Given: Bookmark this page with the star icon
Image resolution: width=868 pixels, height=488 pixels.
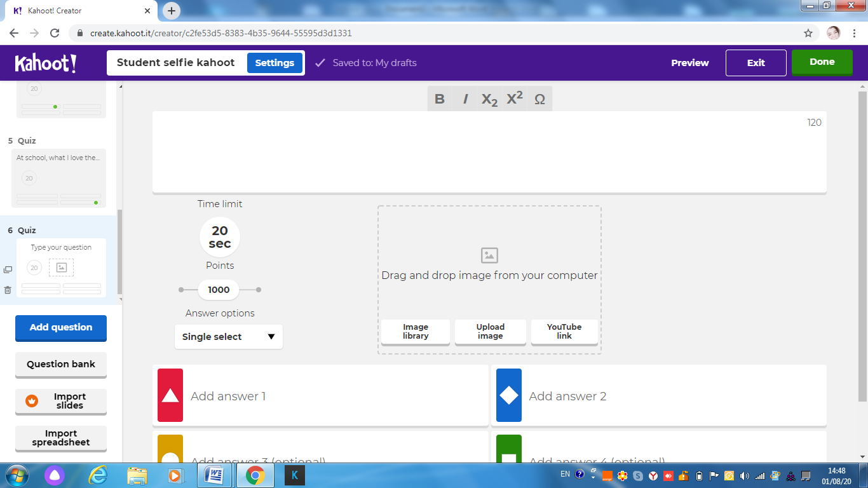Looking at the screenshot, I should pyautogui.click(x=808, y=33).
